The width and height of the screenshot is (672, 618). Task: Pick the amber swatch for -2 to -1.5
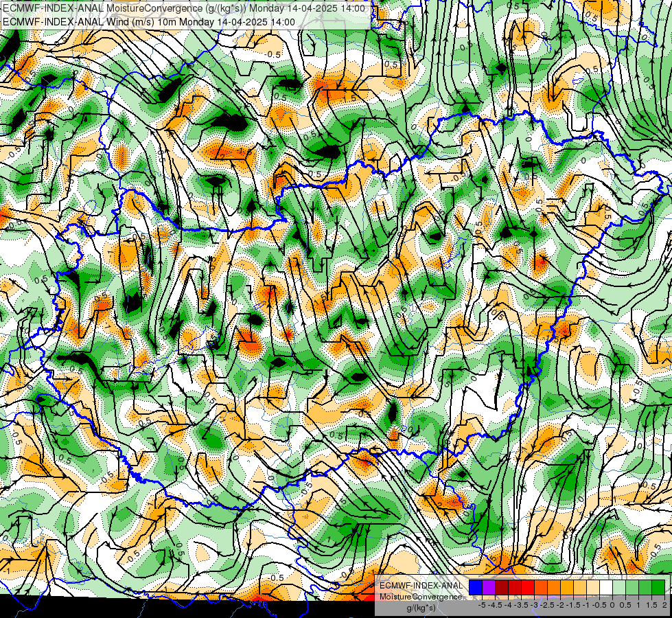567,587
